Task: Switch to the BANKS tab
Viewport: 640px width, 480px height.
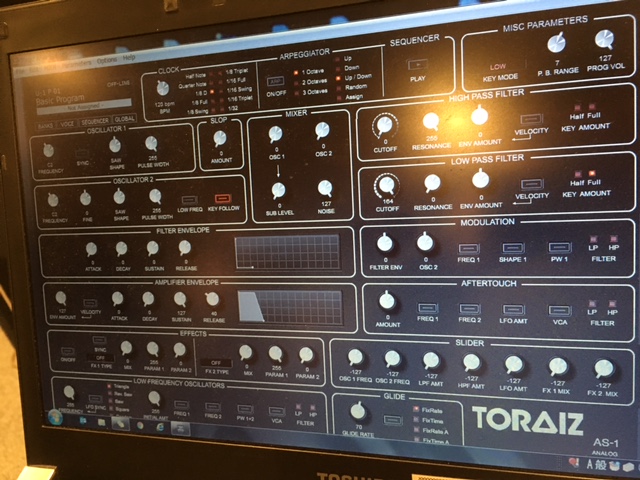Action: click(x=45, y=125)
